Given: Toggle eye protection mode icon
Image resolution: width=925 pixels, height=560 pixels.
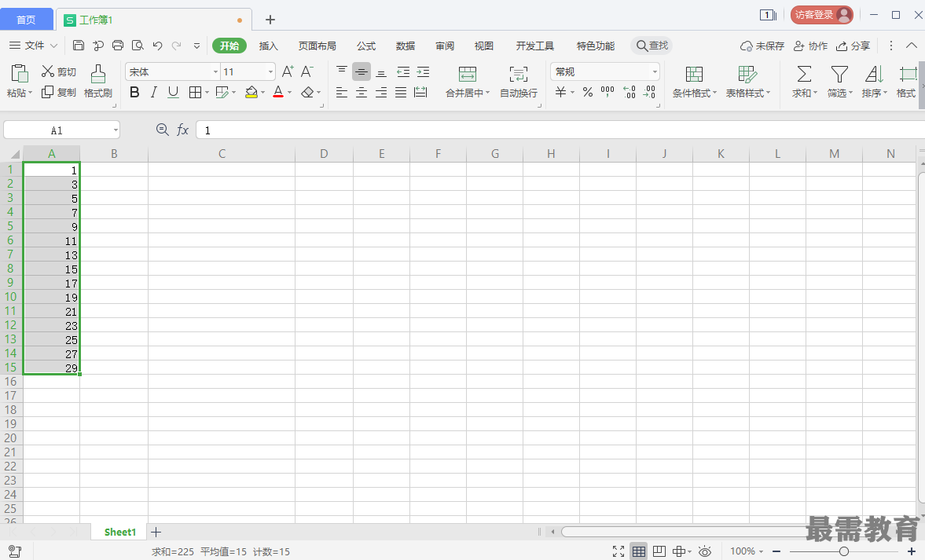Looking at the screenshot, I should pos(705,551).
